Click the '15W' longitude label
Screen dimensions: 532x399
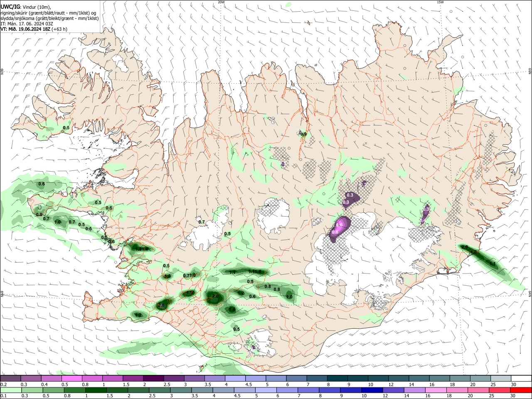[x=440, y=2]
